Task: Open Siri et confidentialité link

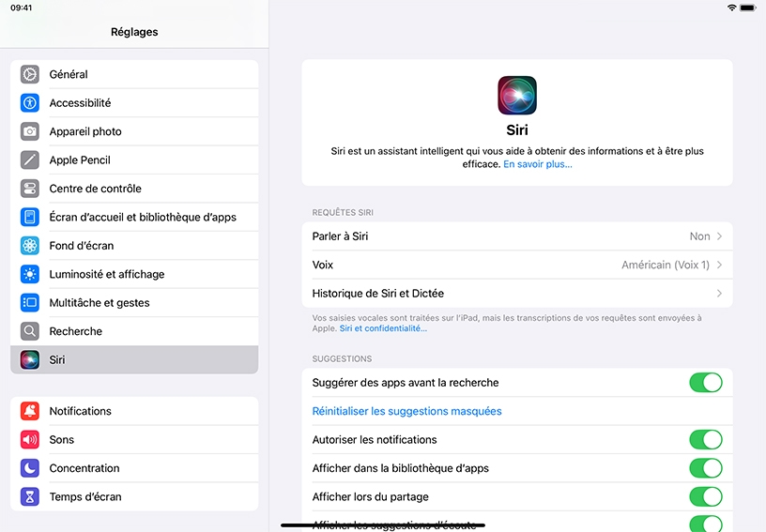Action: (x=383, y=328)
